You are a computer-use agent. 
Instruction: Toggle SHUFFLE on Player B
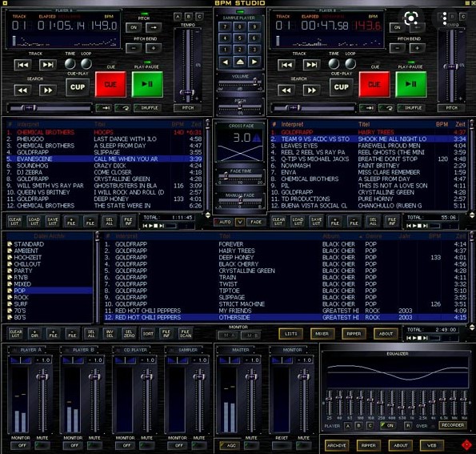click(410, 108)
